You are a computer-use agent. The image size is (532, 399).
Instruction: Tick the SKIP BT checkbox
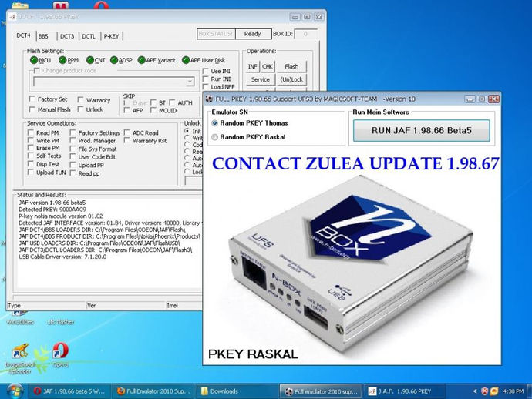(153, 102)
